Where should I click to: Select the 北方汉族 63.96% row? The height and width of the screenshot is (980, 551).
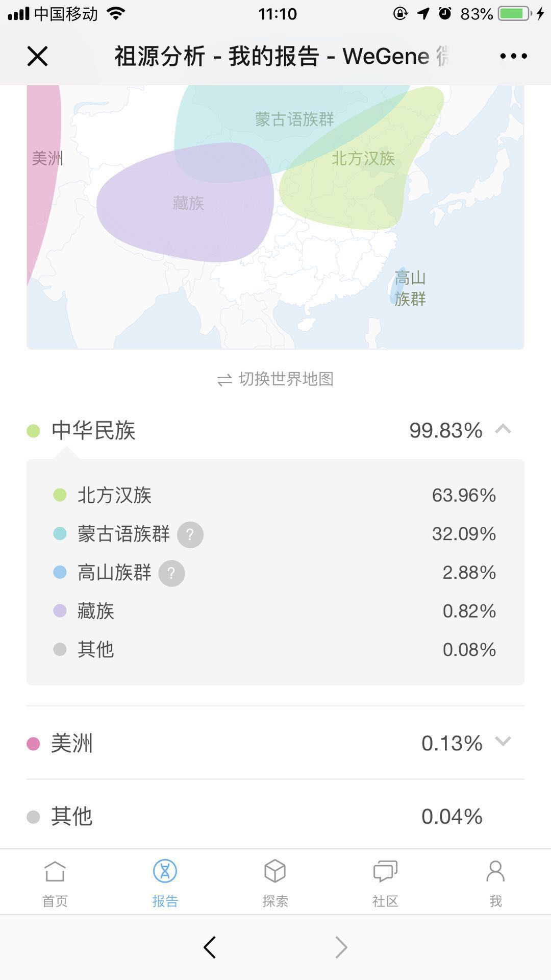coord(275,495)
